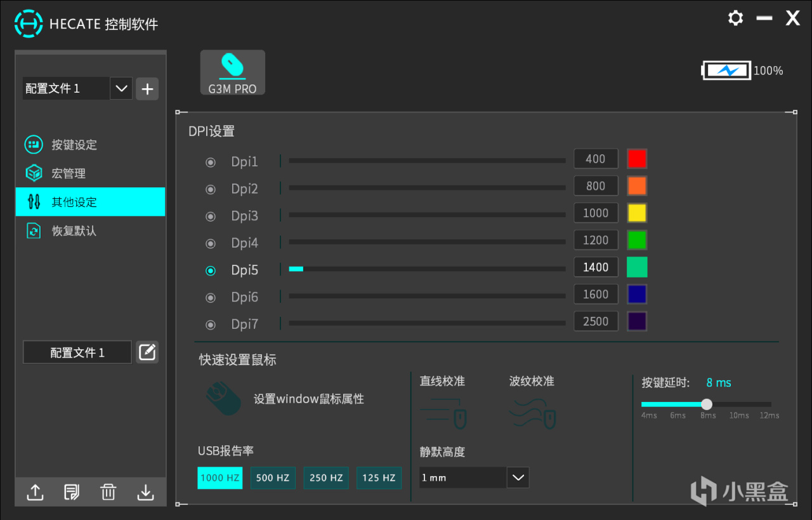This screenshot has height=520, width=812.
Task: Click the Dpi7 slider track
Action: 427,323
